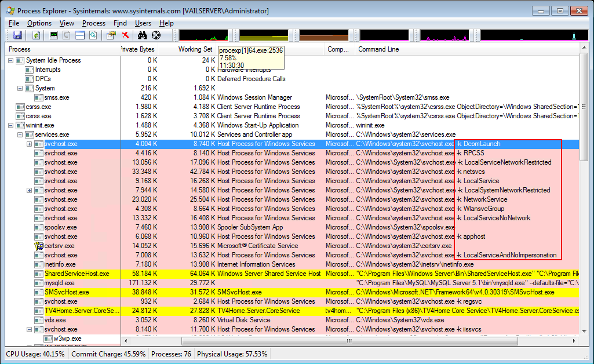Collapse the services.exe tree node
Image resolution: width=594 pixels, height=364 pixels.
coord(20,135)
